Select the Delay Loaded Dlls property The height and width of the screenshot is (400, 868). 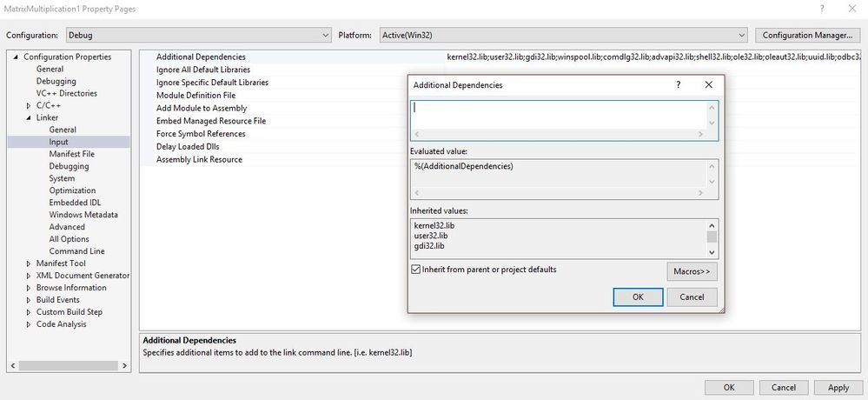click(x=188, y=146)
